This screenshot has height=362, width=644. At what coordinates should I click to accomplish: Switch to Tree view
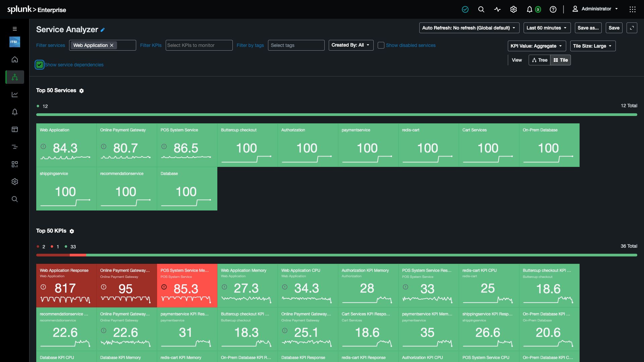(539, 60)
